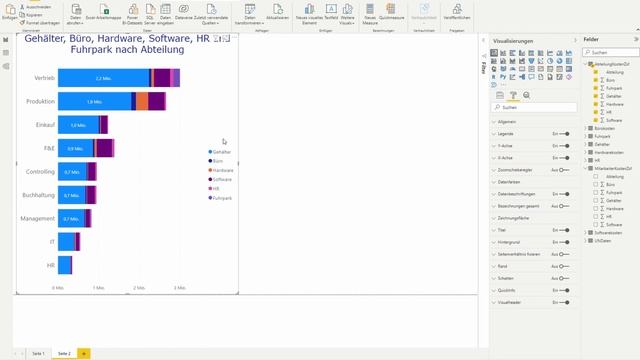Expand the Bürokosten table in Felder
Screen dimensions: 640x360
tap(586, 128)
